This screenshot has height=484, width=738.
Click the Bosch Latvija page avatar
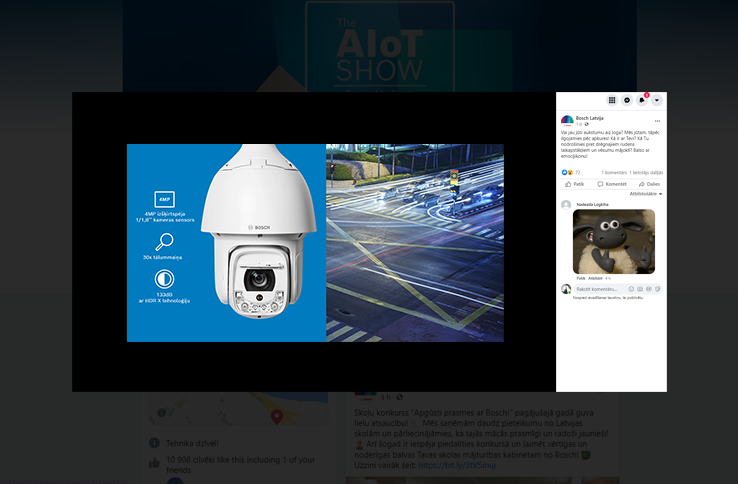point(567,120)
